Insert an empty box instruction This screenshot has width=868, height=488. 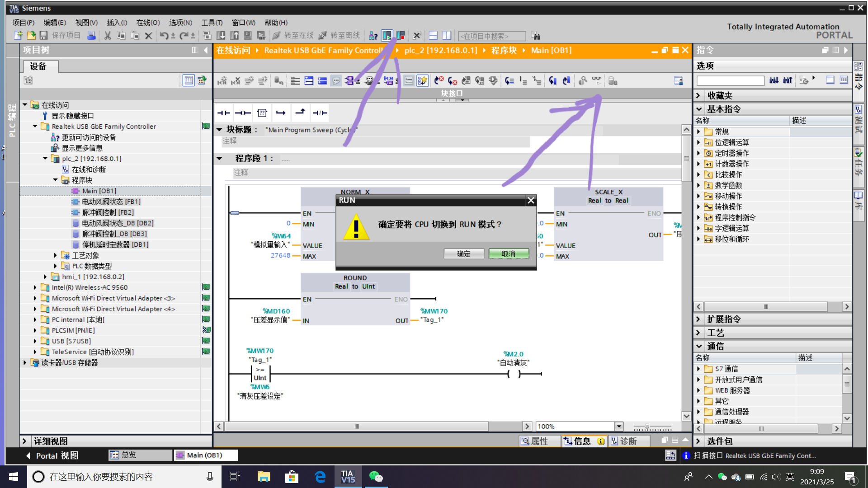point(262,113)
